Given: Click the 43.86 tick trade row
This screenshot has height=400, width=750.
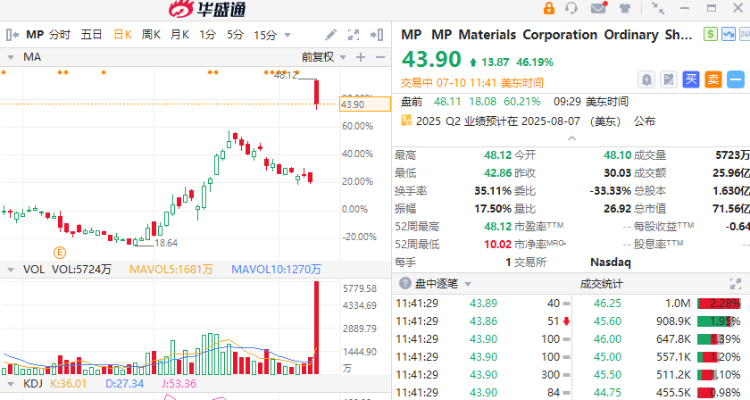Looking at the screenshot, I should (x=482, y=321).
